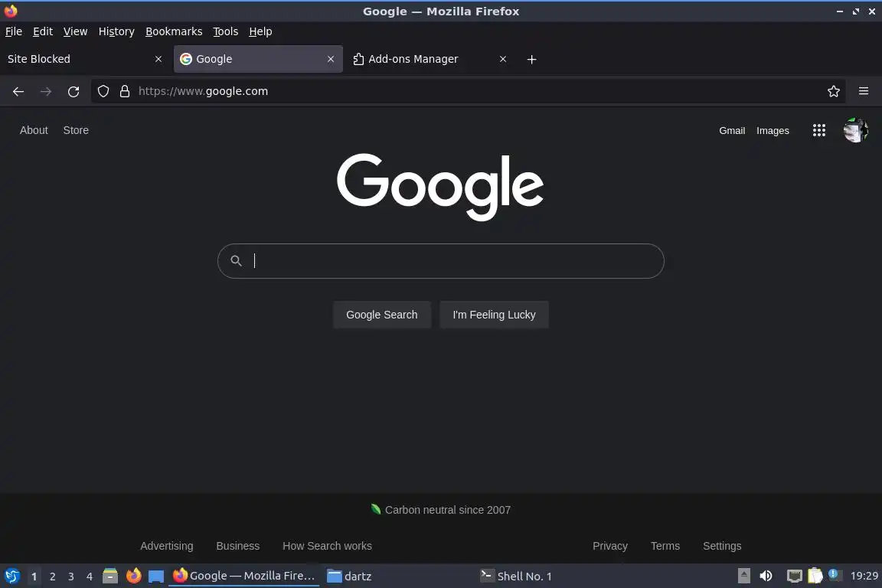Image resolution: width=882 pixels, height=588 pixels.
Task: Open Carbon neutral since 2007 link
Action: point(440,510)
